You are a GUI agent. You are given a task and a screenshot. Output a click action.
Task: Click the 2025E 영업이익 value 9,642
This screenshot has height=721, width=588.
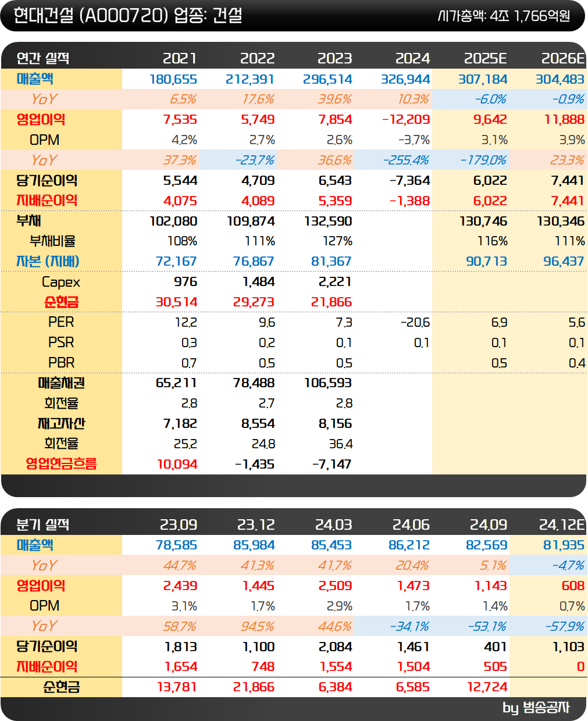tap(490, 120)
